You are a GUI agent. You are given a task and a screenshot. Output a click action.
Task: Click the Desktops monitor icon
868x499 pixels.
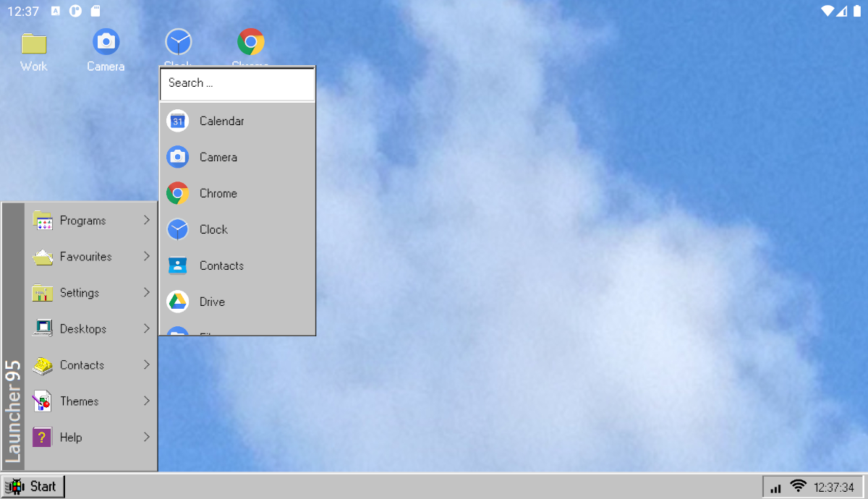(x=43, y=328)
